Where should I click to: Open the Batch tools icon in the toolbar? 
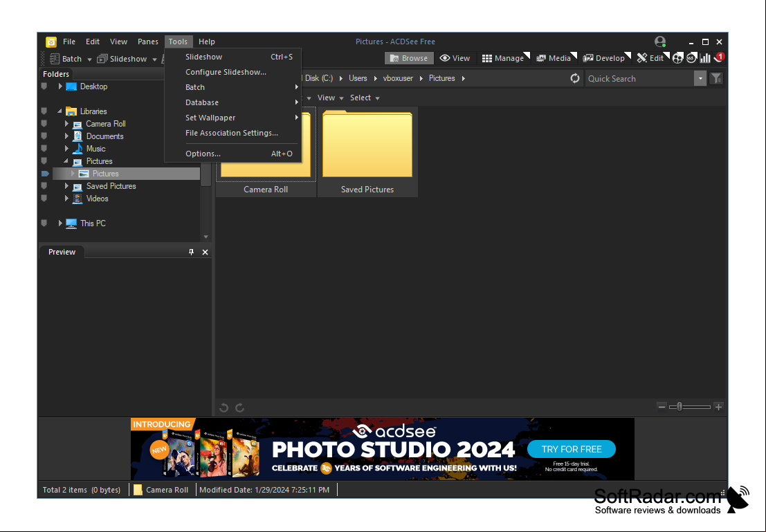click(x=55, y=59)
